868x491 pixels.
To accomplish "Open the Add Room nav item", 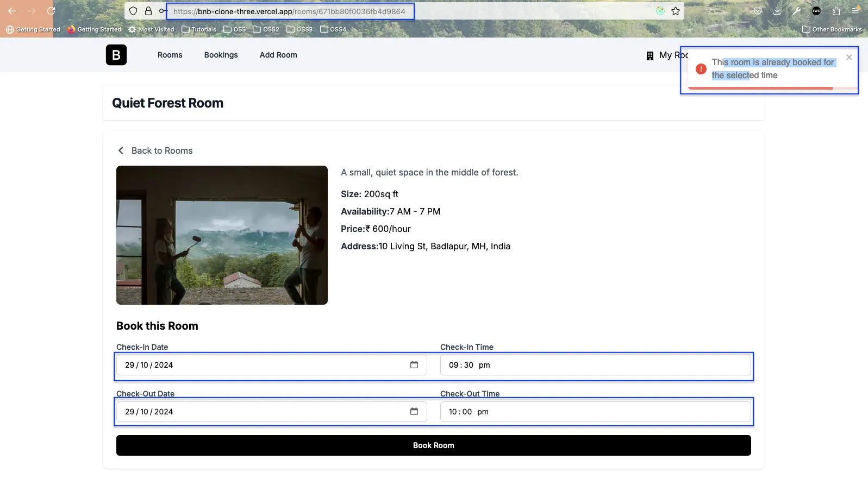I will pos(278,55).
